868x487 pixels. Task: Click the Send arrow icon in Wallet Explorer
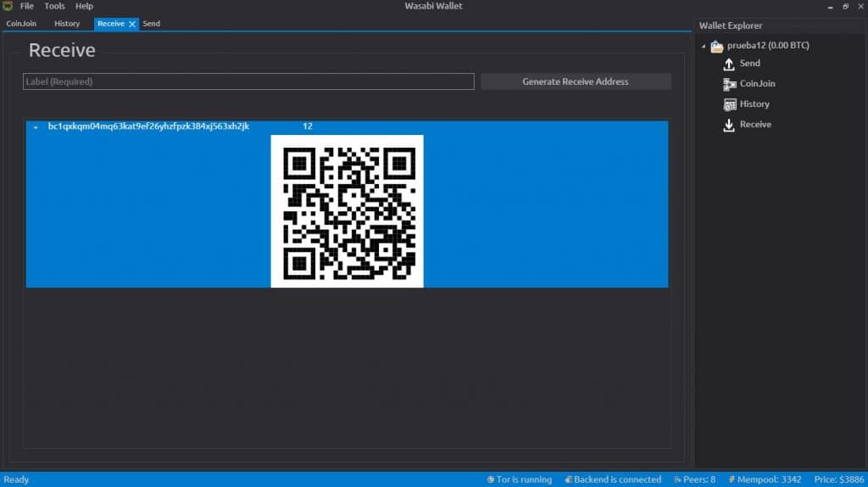pos(728,64)
